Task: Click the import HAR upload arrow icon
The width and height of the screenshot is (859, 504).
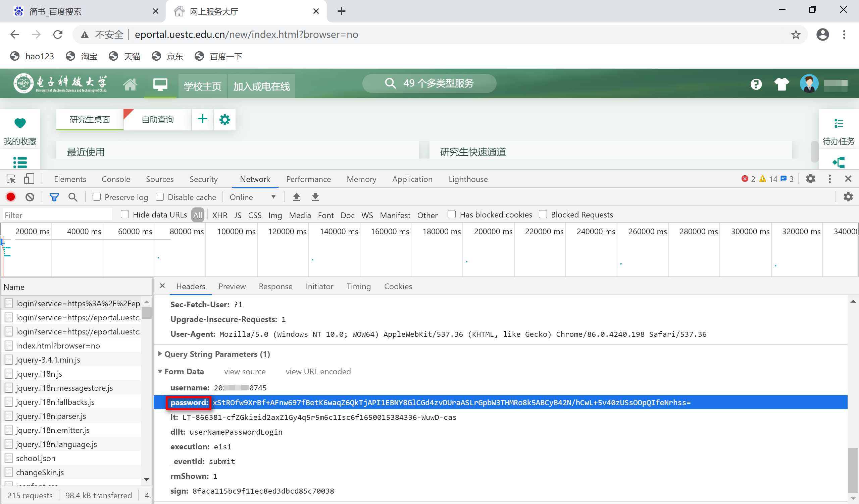Action: click(x=297, y=197)
